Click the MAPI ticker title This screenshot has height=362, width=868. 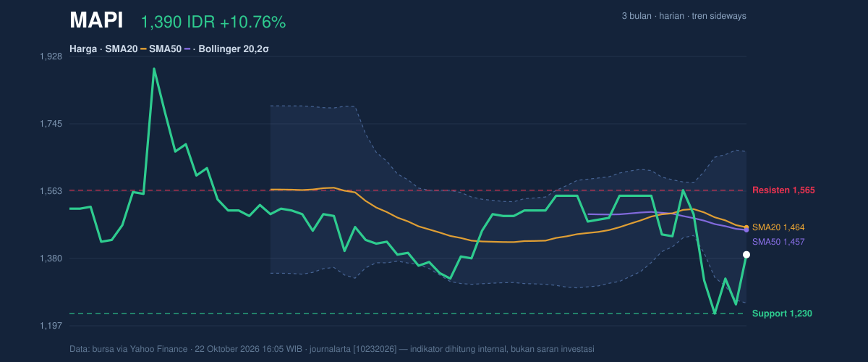pyautogui.click(x=96, y=21)
